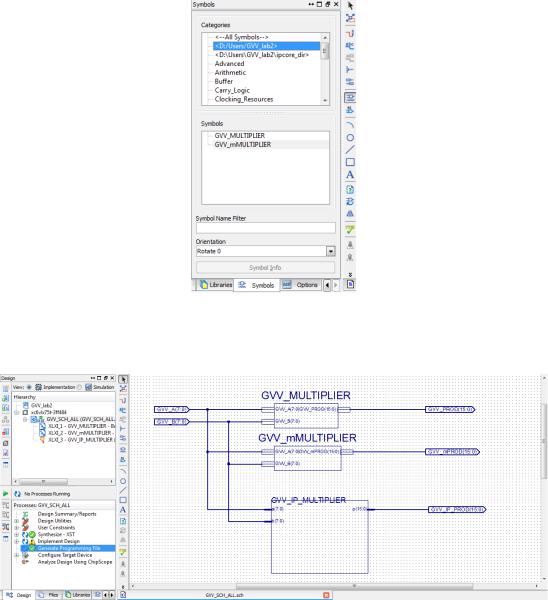Expand the Configure Target Device process
Image resolution: width=548 pixels, height=600 pixels.
pos(16,555)
